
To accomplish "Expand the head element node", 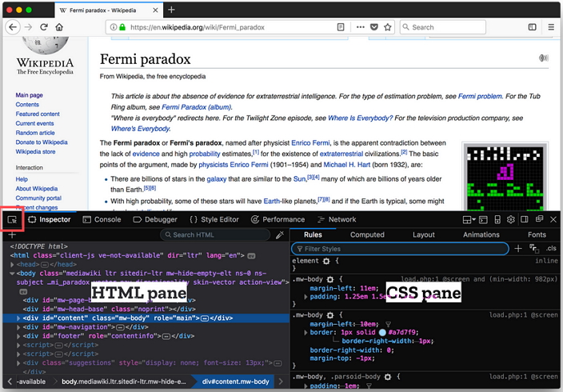I will tap(12, 265).
